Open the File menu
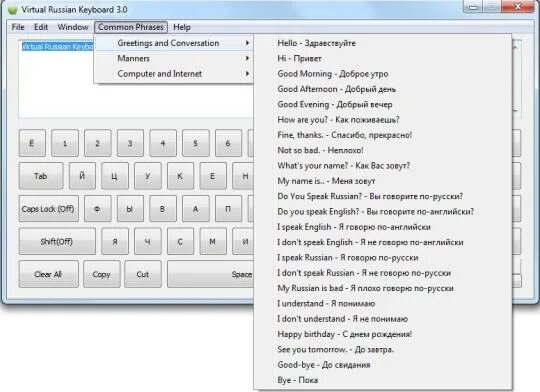Screen dimensions: 540x392 [x=18, y=27]
